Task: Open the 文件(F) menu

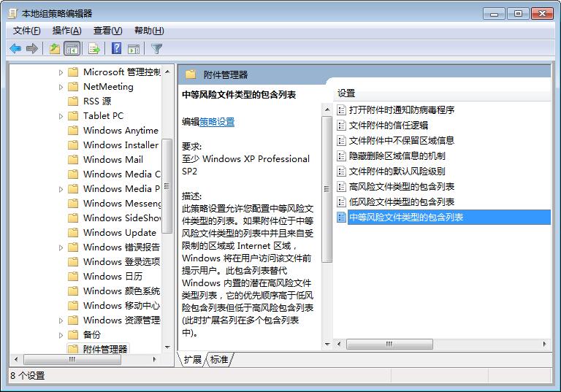Action: pos(26,31)
